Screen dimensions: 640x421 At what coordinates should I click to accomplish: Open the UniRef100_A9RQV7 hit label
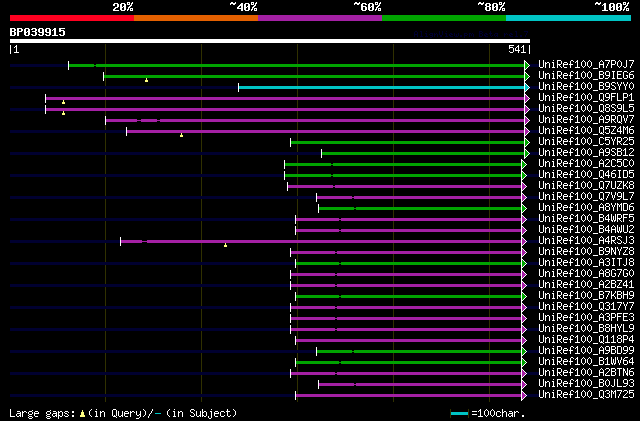586,119
